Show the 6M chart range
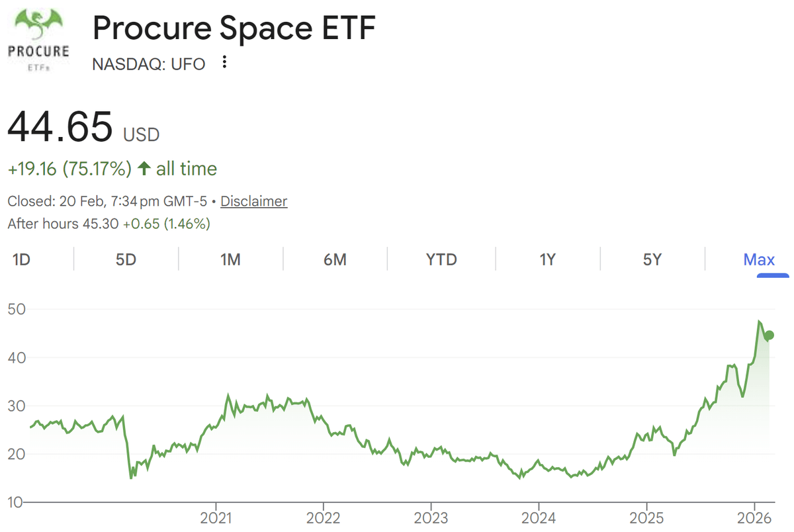Screen dimensions: 794x532 pyautogui.click(x=335, y=259)
